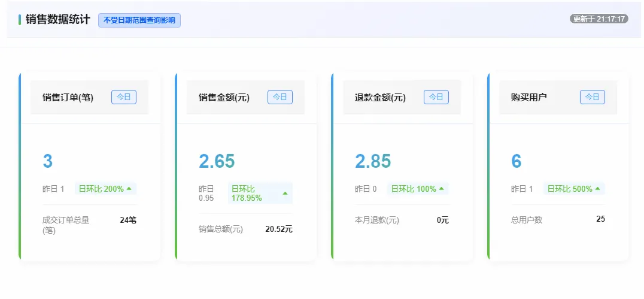Click the 今日 tag on 销售金额(元) card

click(x=280, y=97)
